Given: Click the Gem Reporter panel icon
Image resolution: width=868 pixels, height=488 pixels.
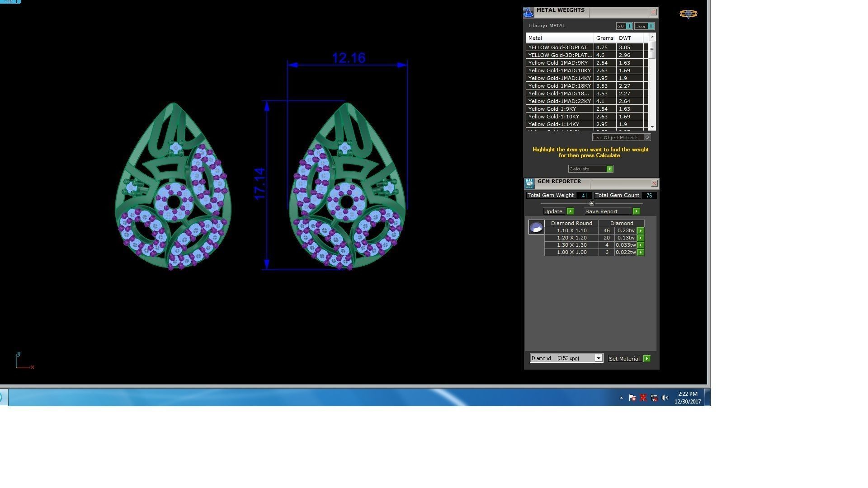Looking at the screenshot, I should [x=529, y=183].
